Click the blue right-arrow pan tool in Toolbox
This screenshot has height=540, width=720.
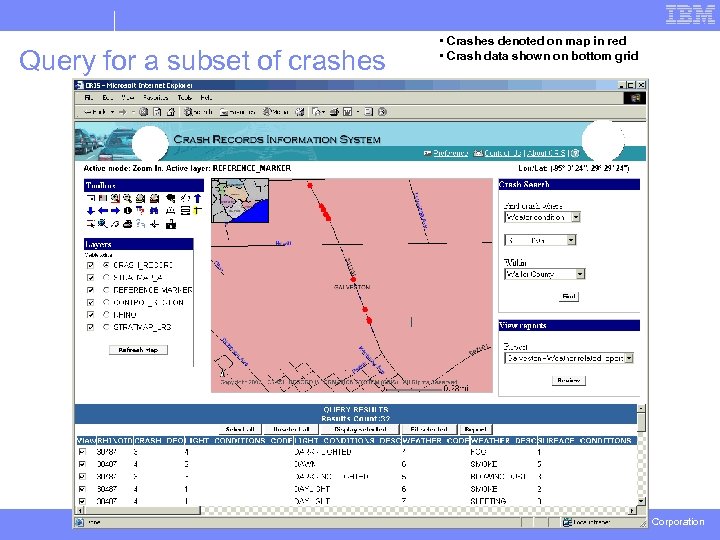coord(115,210)
